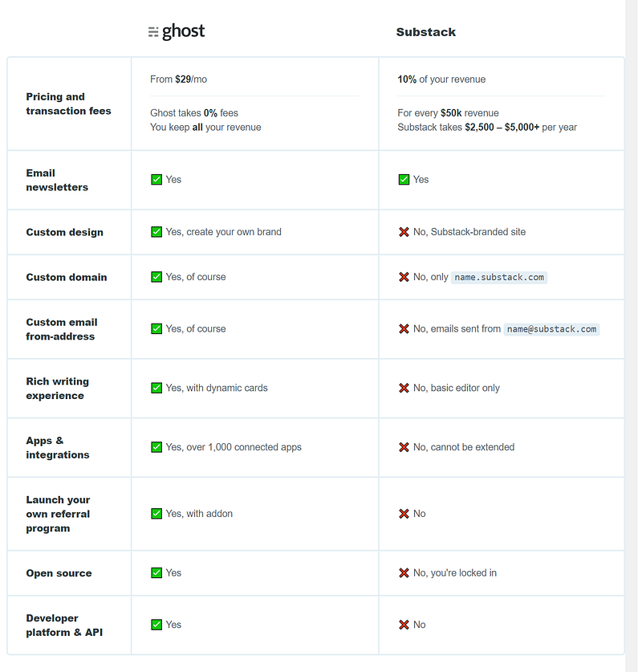Select the 'Developer platform & API' row label
Image resolution: width=642 pixels, height=672 pixels.
64,625
